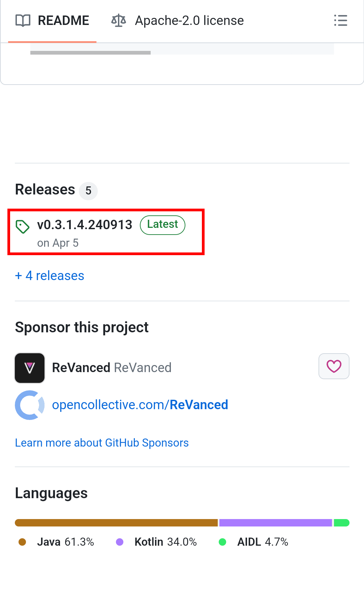Screen dimensions: 364x604
Task: Click the ReVanced avatar logo
Action: (x=30, y=368)
